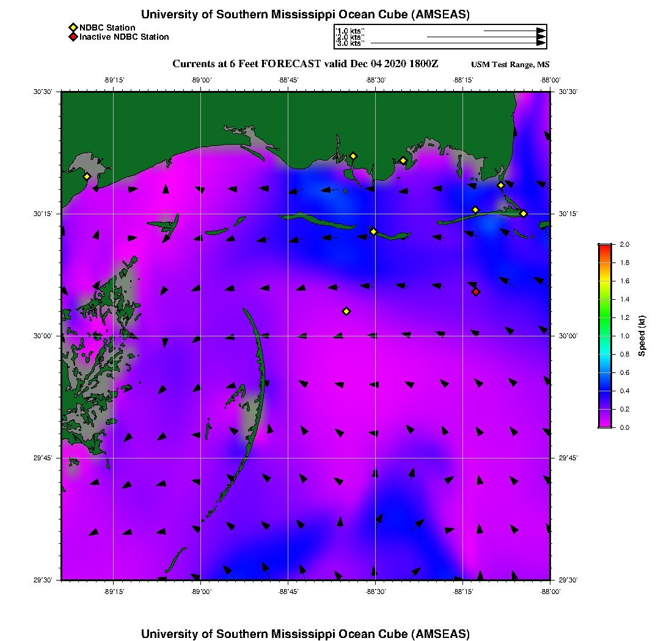The height and width of the screenshot is (641, 672).
Task: Click the blue 0.4 level on color bar
Action: click(x=605, y=391)
